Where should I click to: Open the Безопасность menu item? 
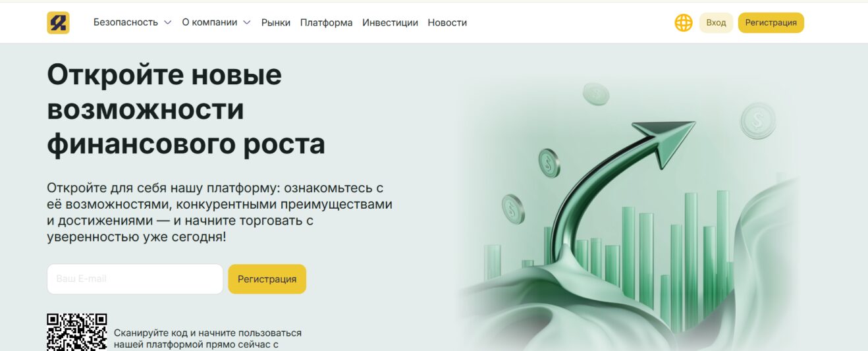coord(126,22)
